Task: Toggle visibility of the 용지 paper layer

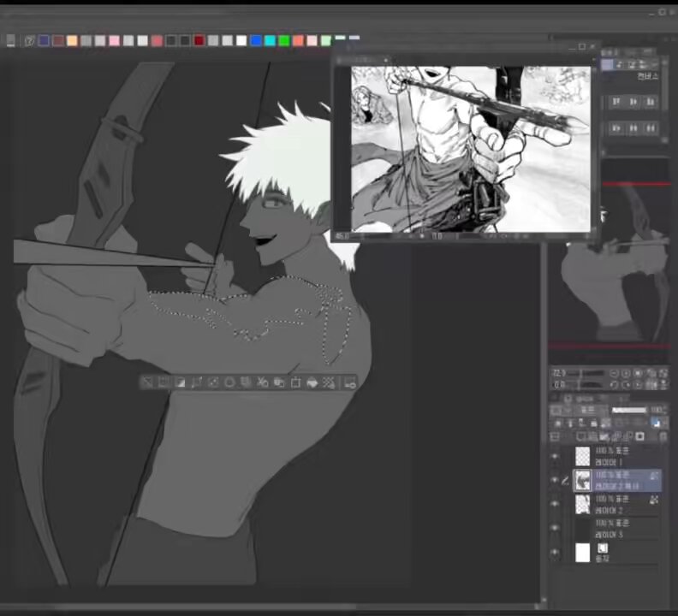Action: (x=555, y=553)
